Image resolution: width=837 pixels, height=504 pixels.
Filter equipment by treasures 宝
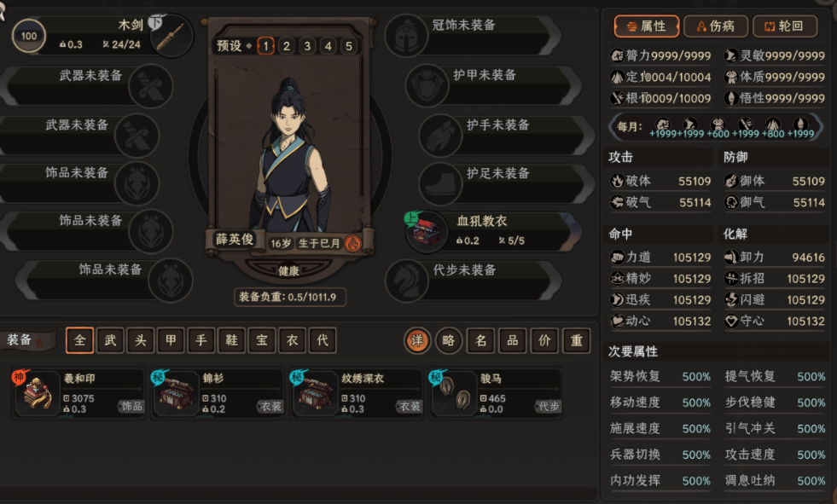[262, 340]
